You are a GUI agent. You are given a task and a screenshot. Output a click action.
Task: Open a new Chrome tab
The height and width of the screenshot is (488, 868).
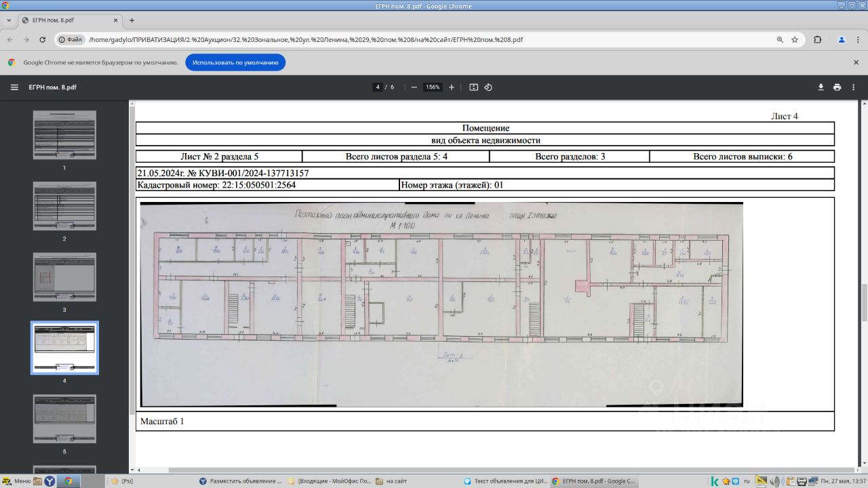132,20
